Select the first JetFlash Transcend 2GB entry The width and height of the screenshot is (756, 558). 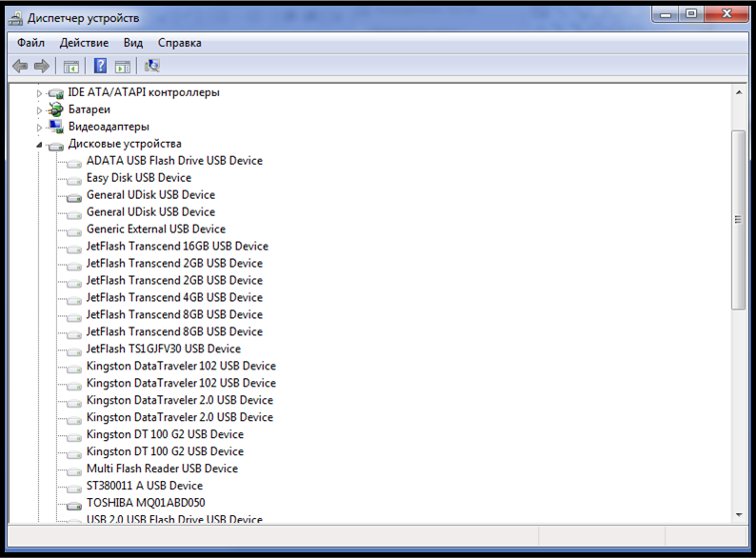tap(174, 264)
